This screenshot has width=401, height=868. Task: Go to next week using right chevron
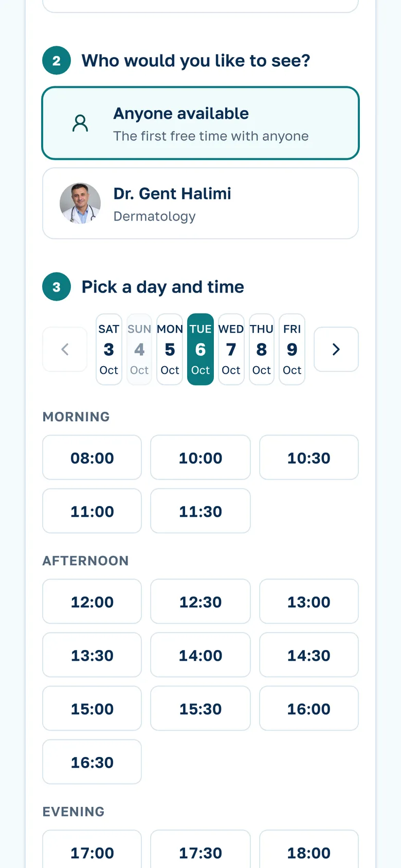pyautogui.click(x=336, y=349)
